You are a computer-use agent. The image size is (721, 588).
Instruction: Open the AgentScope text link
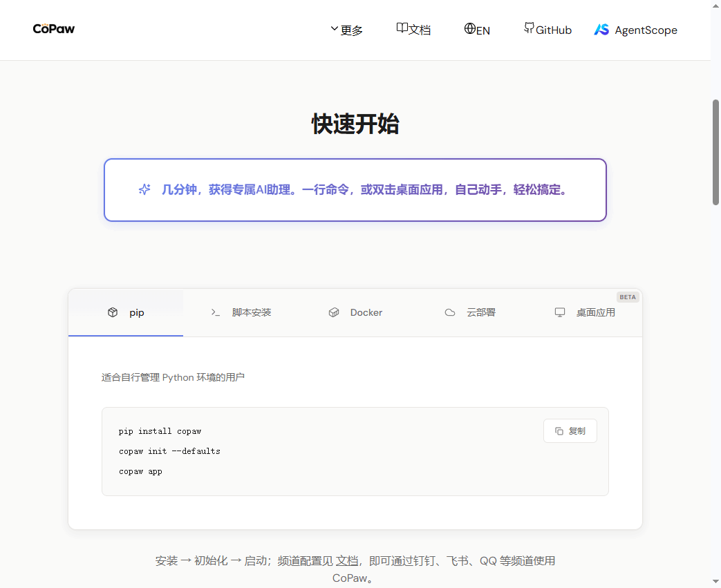point(646,30)
